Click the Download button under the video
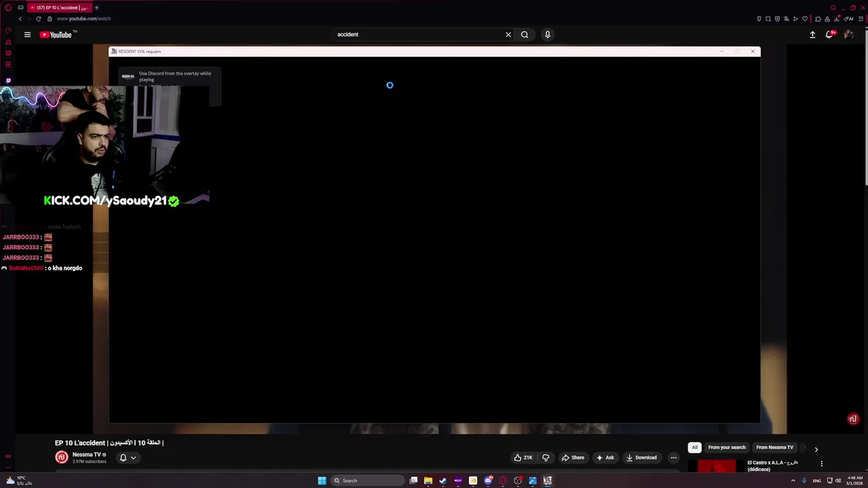 click(641, 457)
